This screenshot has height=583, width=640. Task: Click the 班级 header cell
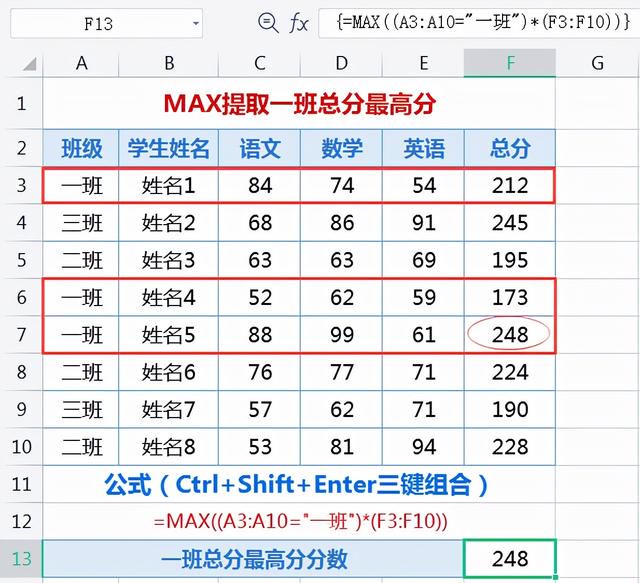(81, 148)
